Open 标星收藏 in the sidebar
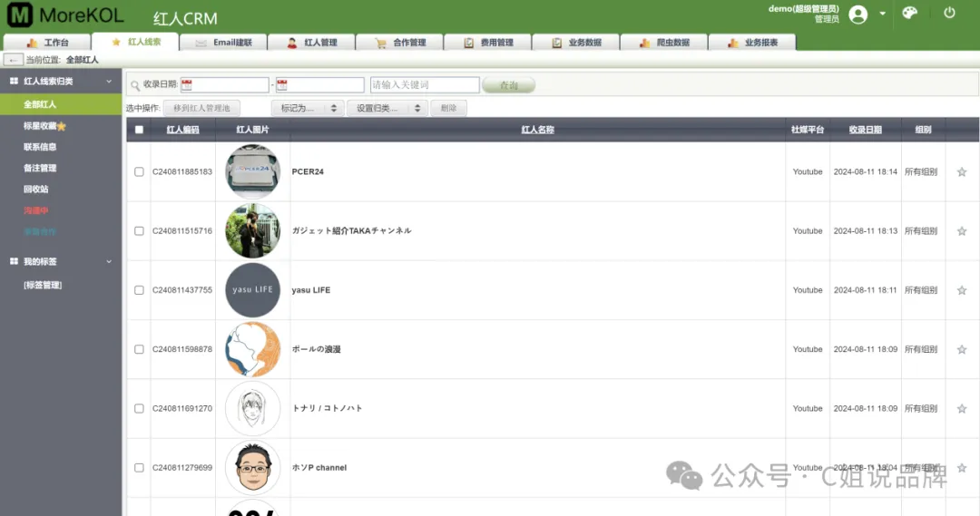 (44, 125)
